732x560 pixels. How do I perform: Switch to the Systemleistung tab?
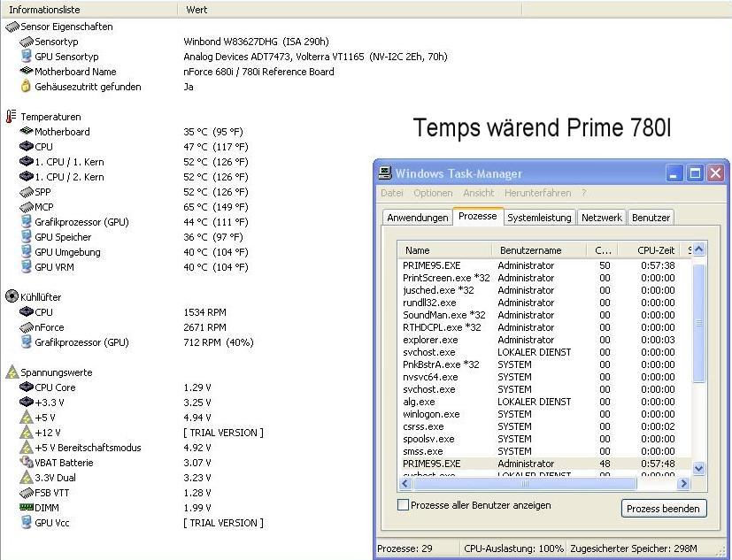(x=539, y=218)
